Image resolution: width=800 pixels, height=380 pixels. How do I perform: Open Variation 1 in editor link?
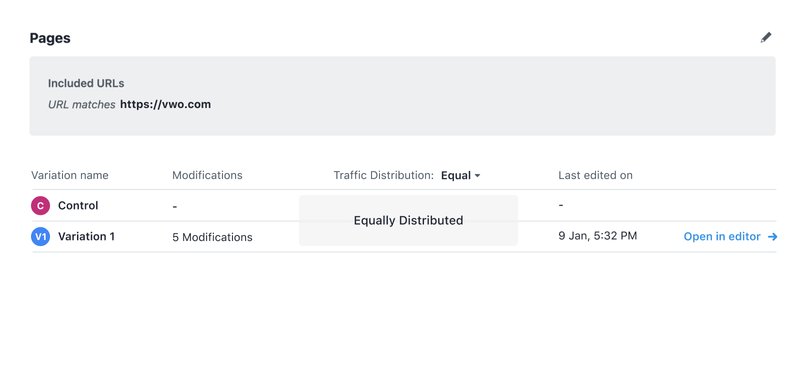730,237
